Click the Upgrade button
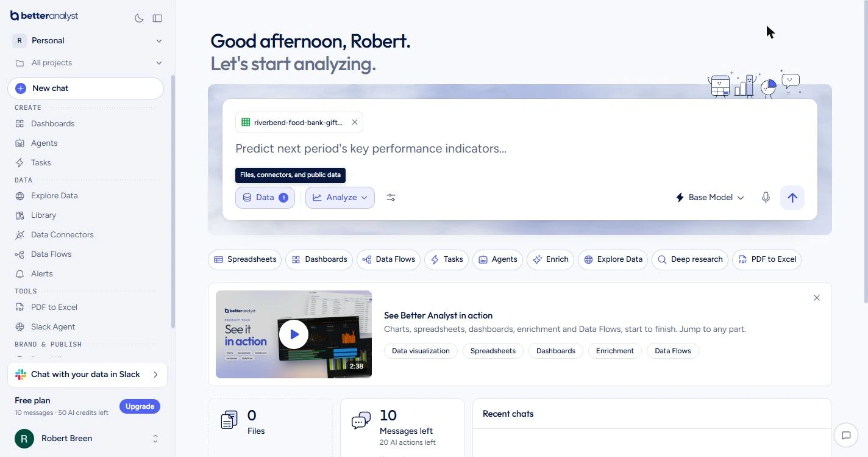 pos(140,406)
